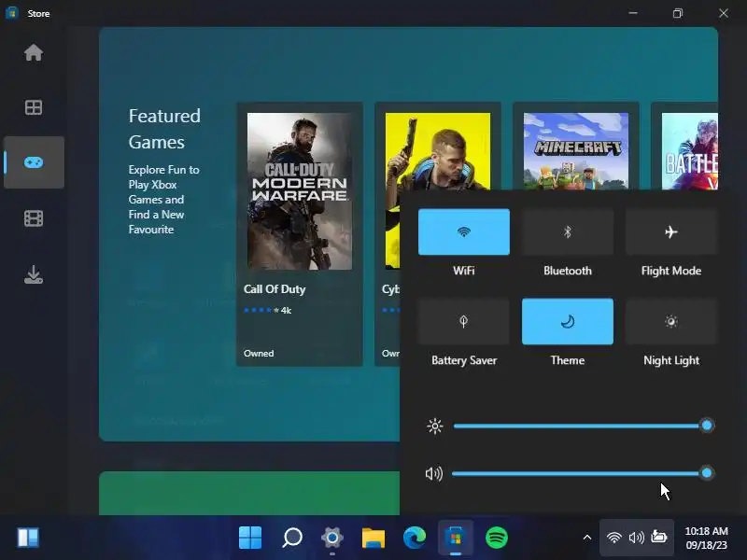Open Settings gear from taskbar
The height and width of the screenshot is (560, 747).
(332, 538)
